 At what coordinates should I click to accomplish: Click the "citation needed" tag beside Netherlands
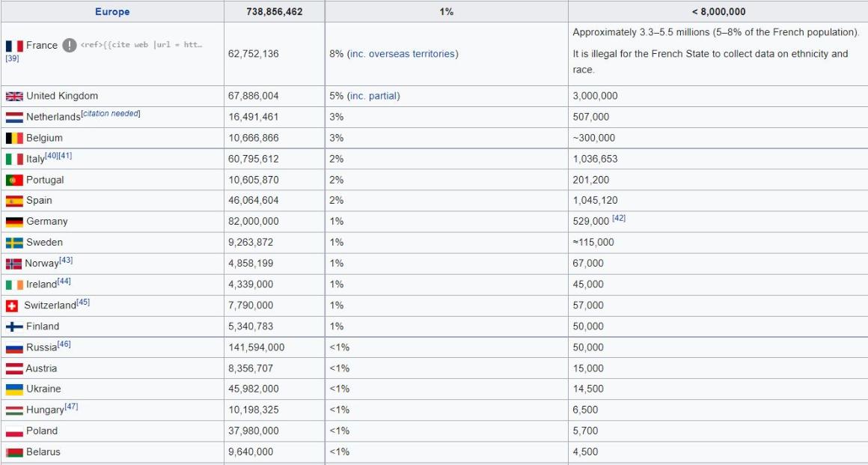[111, 114]
